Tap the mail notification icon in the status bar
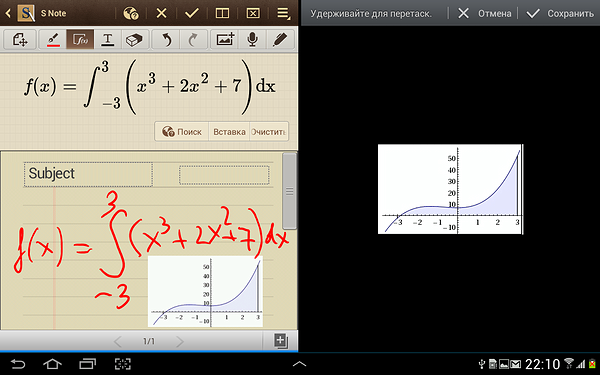The image size is (600, 375). pyautogui.click(x=515, y=364)
